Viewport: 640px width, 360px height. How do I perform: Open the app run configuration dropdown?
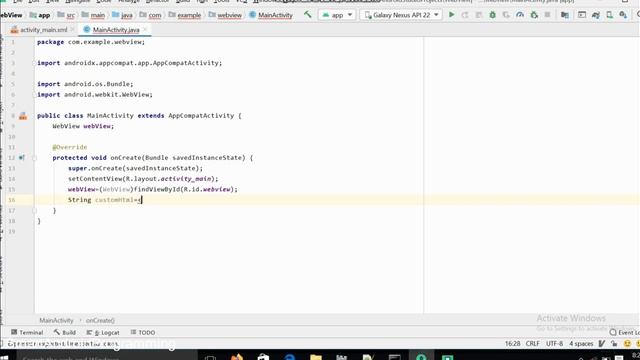(x=337, y=15)
